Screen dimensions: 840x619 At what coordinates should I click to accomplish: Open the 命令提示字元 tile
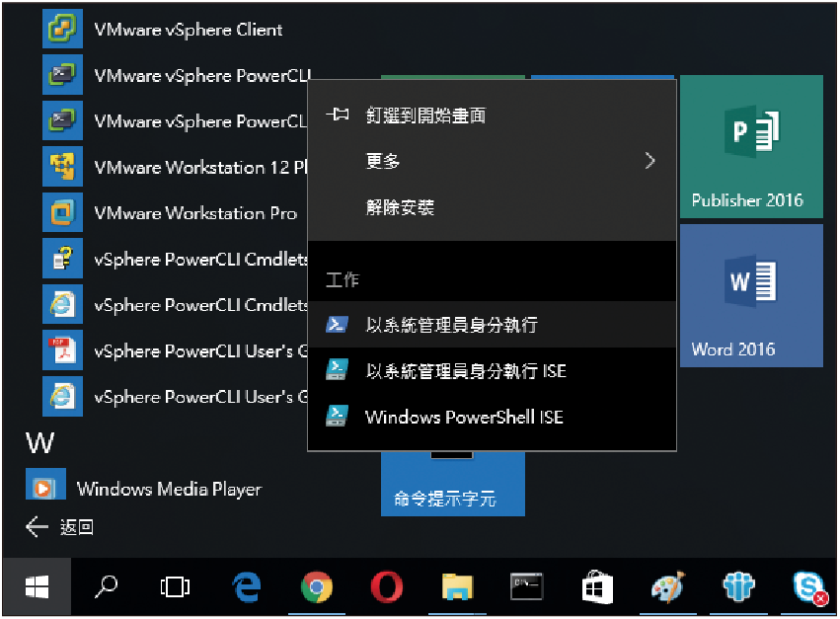pos(453,484)
